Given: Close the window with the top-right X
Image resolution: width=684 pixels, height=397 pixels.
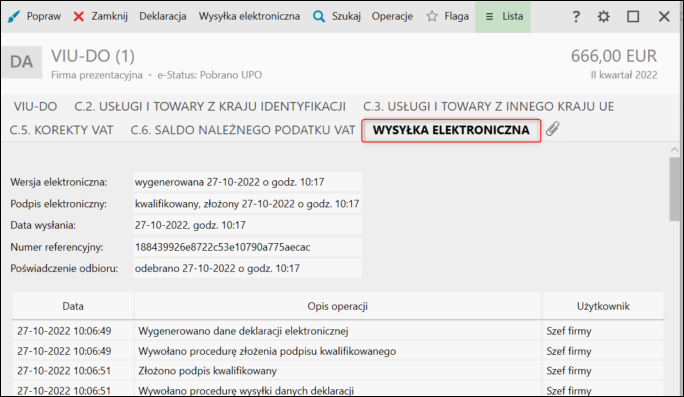Looking at the screenshot, I should 664,17.
